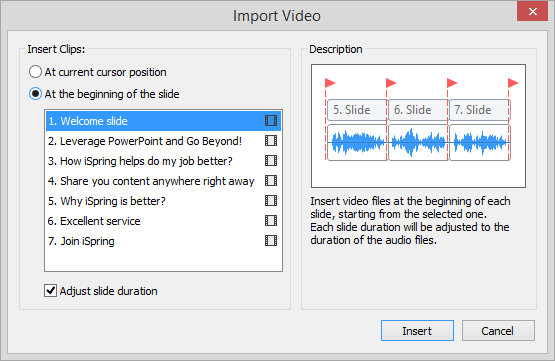Screen dimensions: 555x361
Task: Toggle Adjust slide duration checkbox
Action: click(50, 291)
